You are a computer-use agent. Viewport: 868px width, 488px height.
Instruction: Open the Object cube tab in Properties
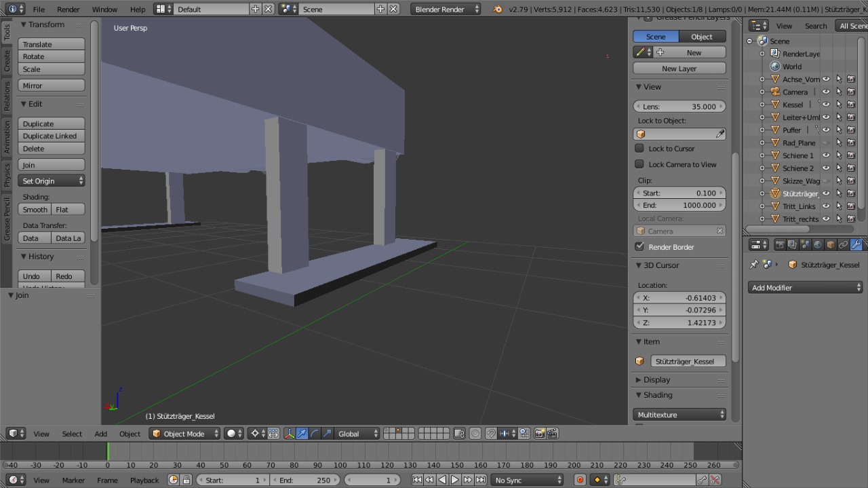(x=830, y=245)
